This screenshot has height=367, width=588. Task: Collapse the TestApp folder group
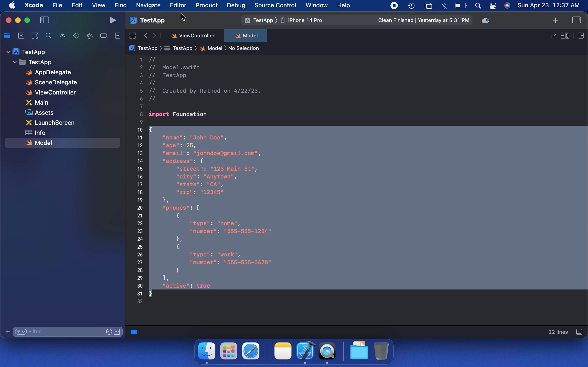[14, 62]
